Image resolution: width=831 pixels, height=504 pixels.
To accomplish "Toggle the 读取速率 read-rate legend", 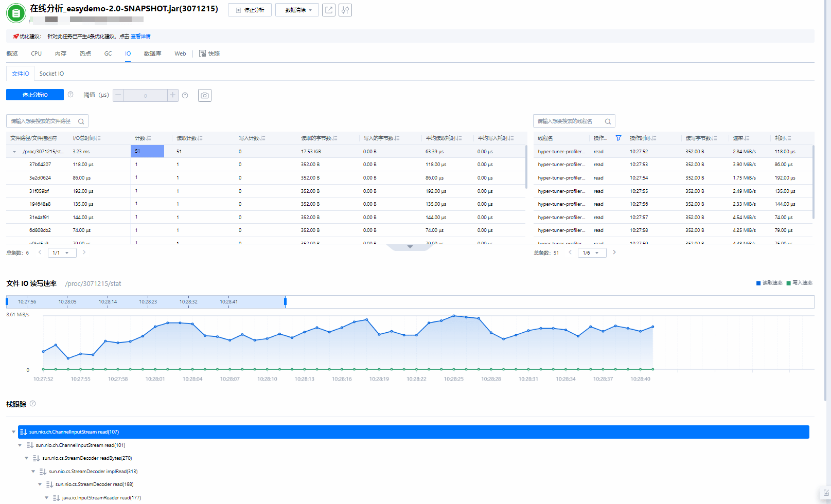I will click(x=769, y=283).
